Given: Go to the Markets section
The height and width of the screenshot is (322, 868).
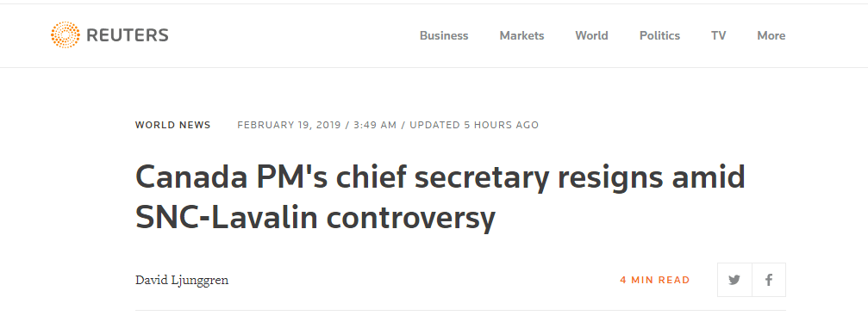Looking at the screenshot, I should [522, 35].
